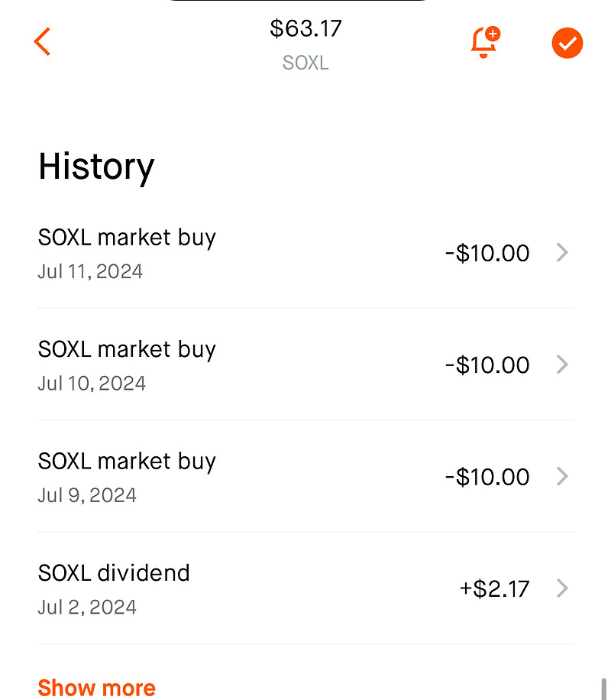
Task: Add a price alert with bell icon
Action: [x=484, y=43]
